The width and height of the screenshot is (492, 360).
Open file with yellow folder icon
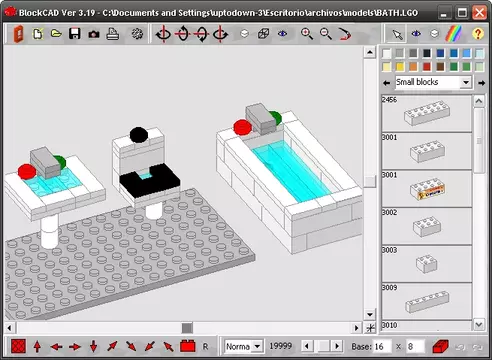[56, 33]
